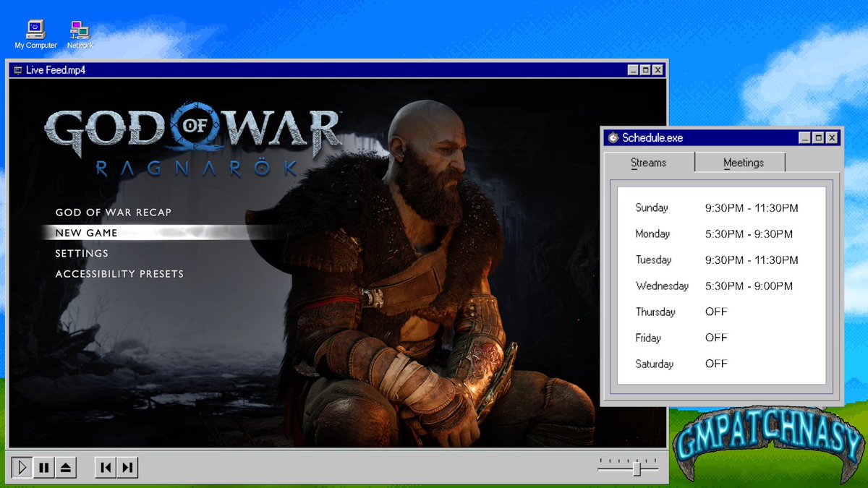Click the Wednesday 5:30PM - 9:00PM time

[749, 286]
